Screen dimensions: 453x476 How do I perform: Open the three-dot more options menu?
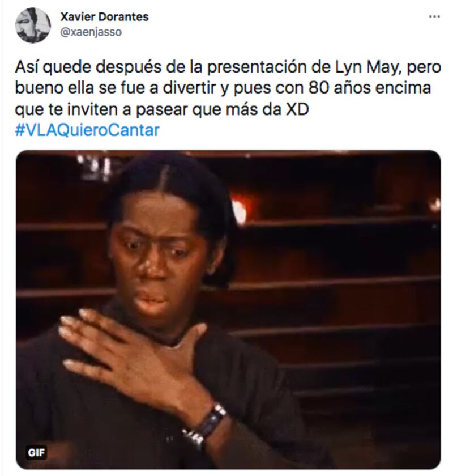click(434, 16)
